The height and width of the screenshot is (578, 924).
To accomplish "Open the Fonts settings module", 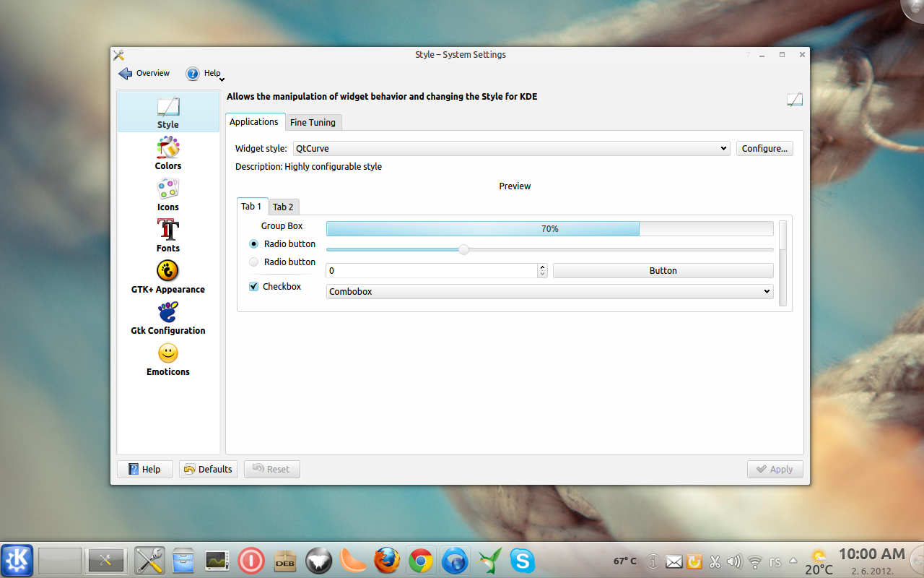I will pyautogui.click(x=168, y=236).
